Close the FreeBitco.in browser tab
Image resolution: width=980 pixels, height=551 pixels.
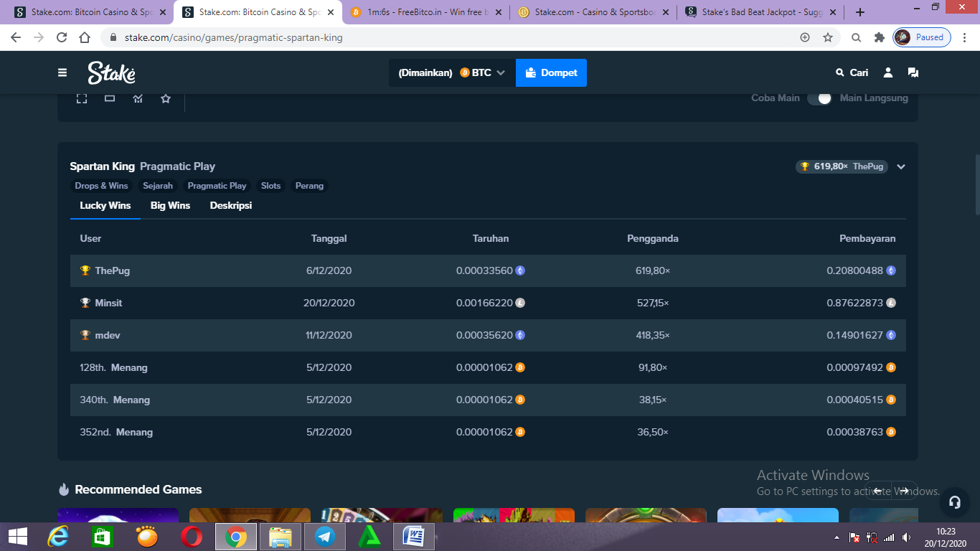coord(499,12)
